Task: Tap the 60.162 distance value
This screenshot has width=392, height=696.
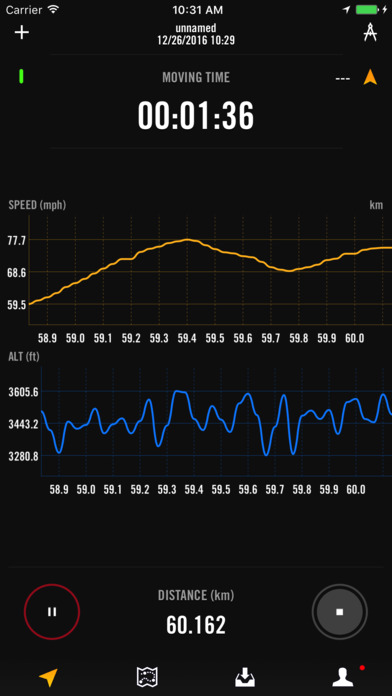Action: tap(196, 625)
